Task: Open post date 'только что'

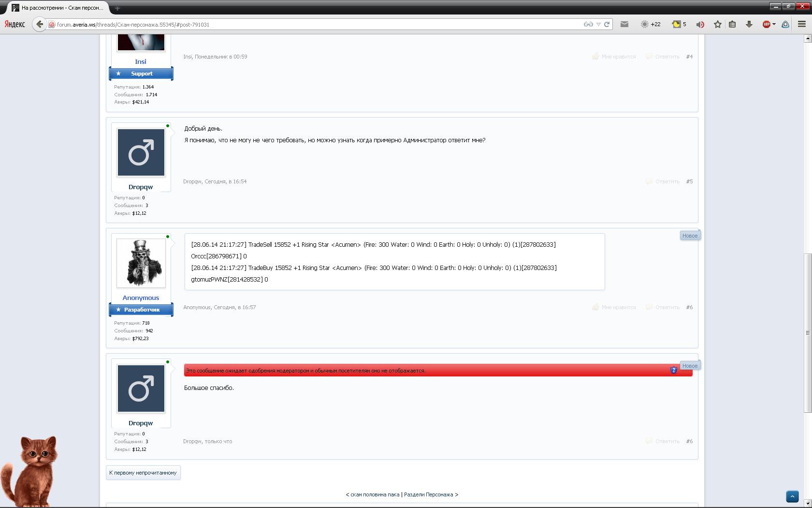Action: pos(218,441)
